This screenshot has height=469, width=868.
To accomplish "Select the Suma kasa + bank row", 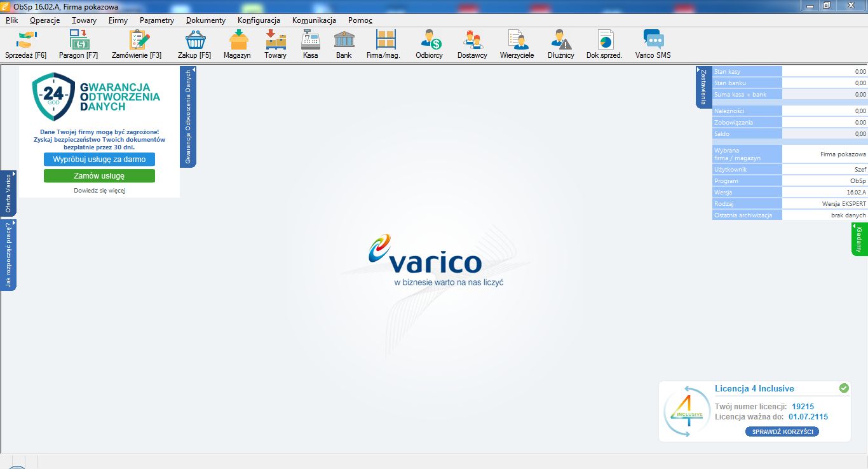I will [790, 95].
